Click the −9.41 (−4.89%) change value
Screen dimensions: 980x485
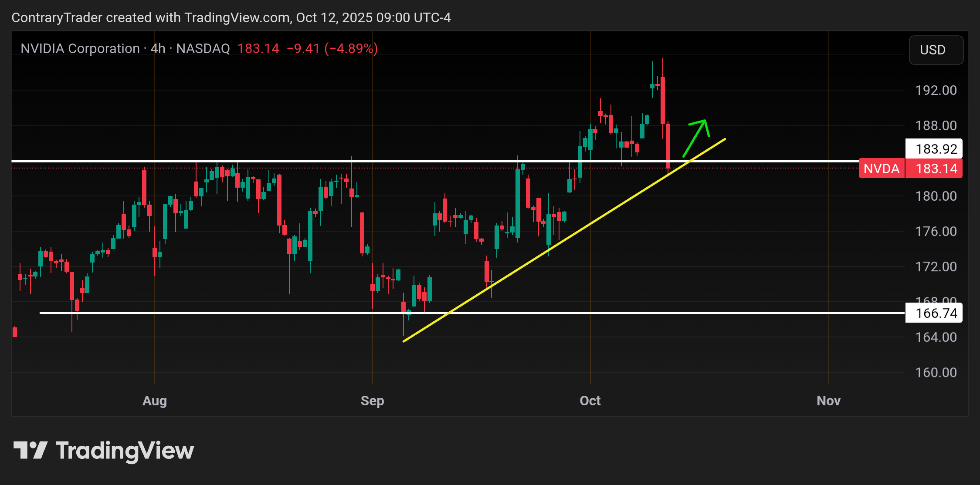point(332,48)
